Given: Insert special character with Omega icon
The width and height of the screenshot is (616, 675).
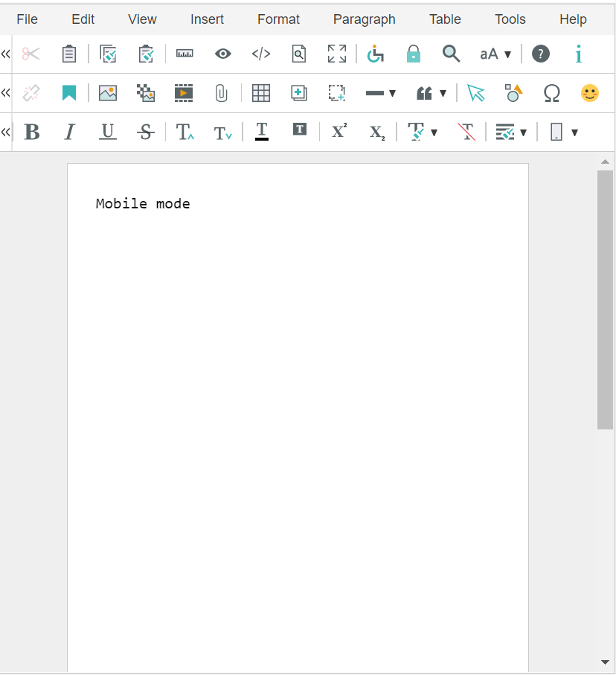Looking at the screenshot, I should point(551,93).
